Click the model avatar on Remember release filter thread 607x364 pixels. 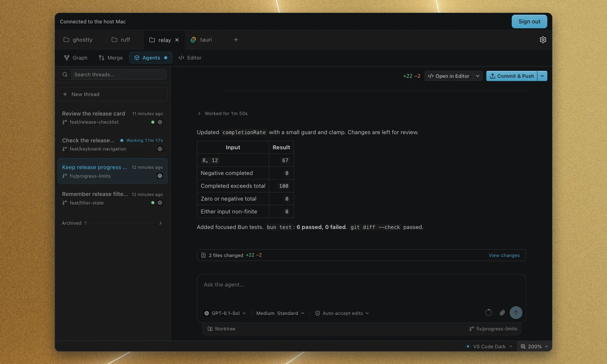[x=160, y=203]
